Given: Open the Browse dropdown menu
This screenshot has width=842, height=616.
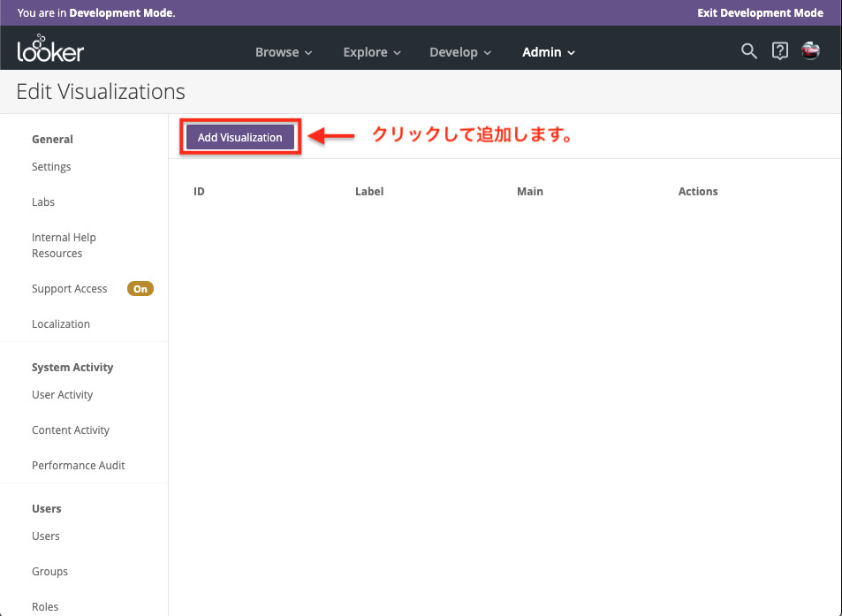Looking at the screenshot, I should pos(283,52).
